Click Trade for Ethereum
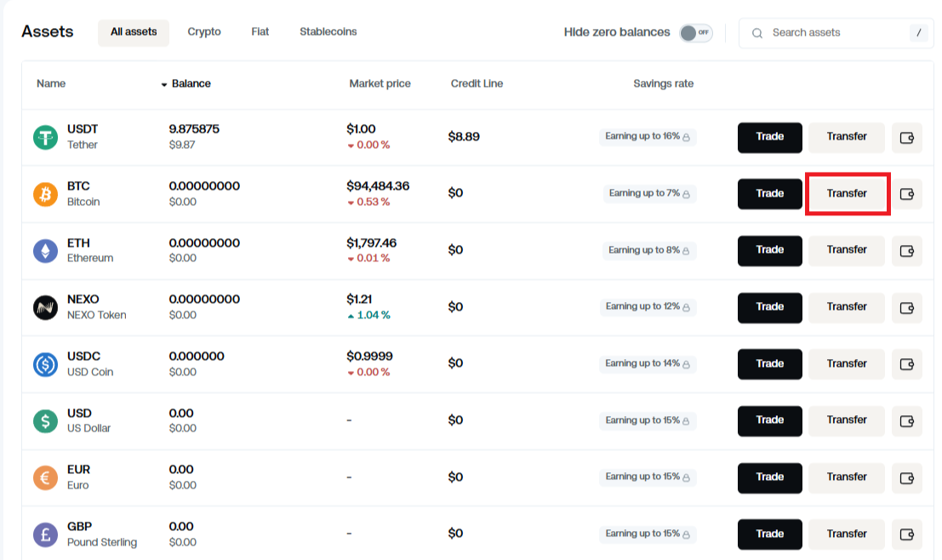This screenshot has height=560, width=942. pyautogui.click(x=769, y=250)
